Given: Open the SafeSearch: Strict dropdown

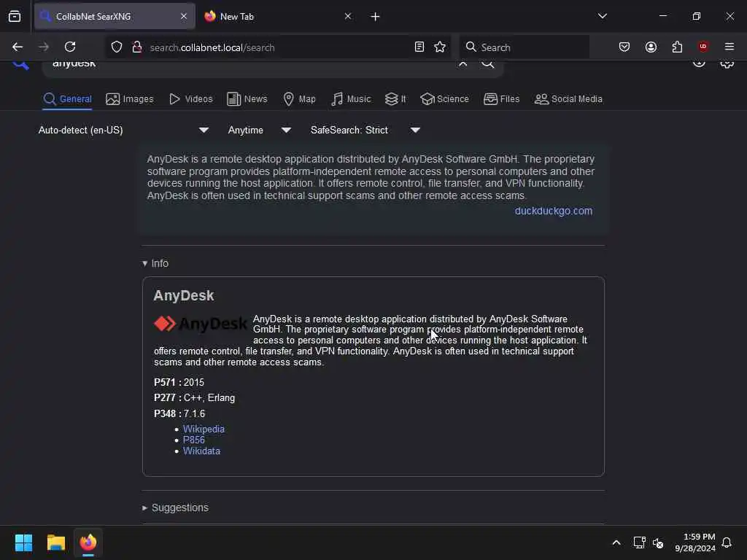Looking at the screenshot, I should (x=365, y=130).
